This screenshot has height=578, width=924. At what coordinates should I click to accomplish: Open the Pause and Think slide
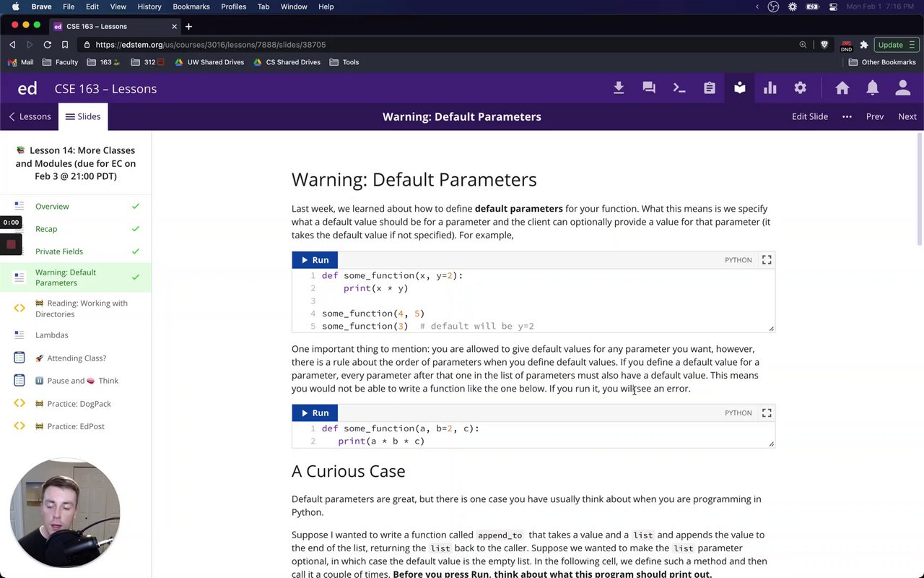pyautogui.click(x=76, y=381)
